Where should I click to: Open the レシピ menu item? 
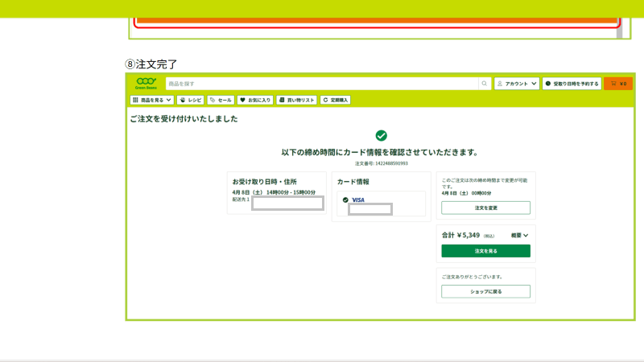pos(191,100)
